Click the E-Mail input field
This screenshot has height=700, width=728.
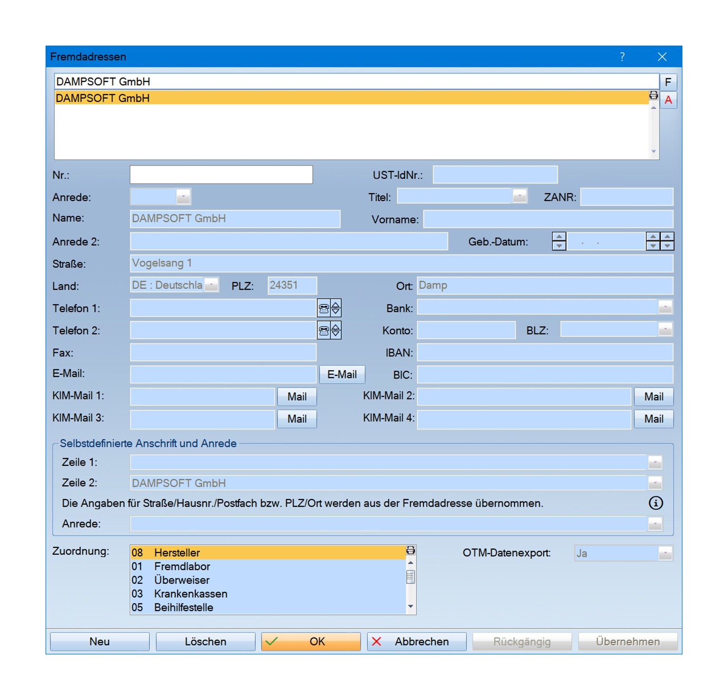pos(223,374)
